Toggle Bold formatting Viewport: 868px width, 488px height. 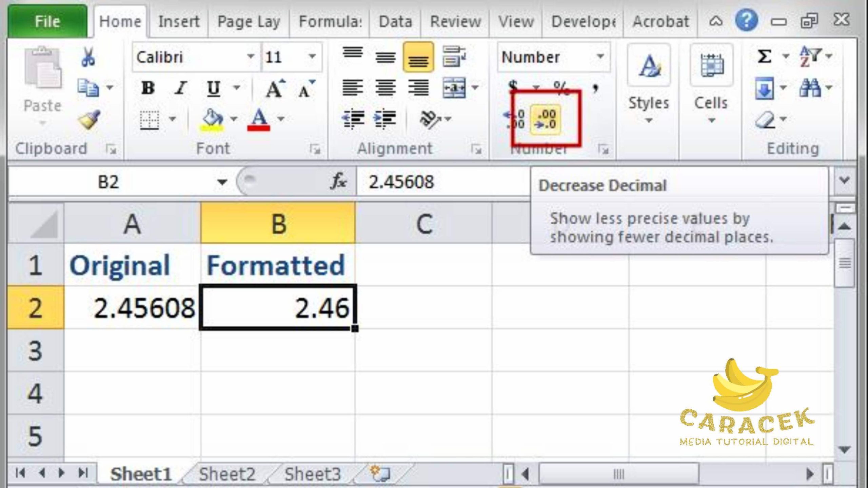point(148,88)
